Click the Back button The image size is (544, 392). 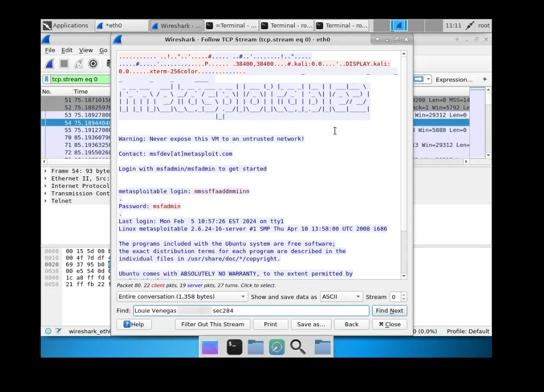coord(351,324)
